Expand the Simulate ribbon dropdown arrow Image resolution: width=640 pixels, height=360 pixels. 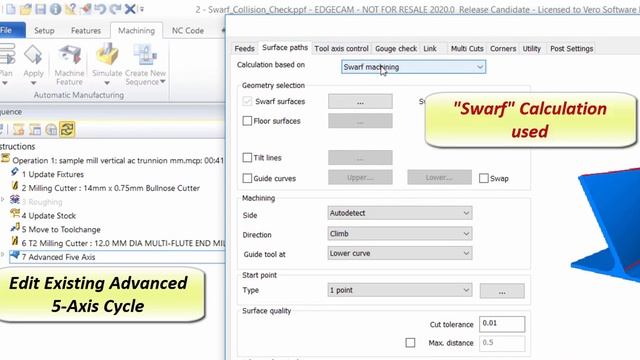click(x=107, y=83)
